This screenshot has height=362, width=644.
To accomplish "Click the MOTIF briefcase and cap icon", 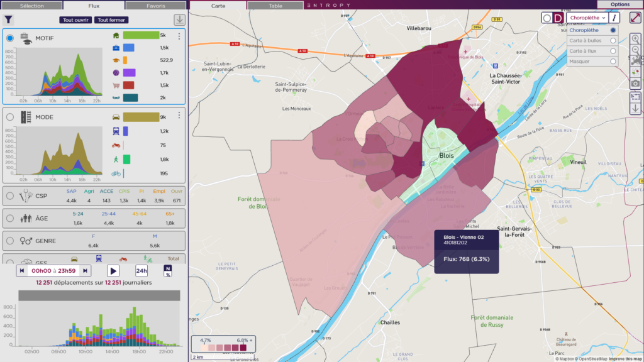I will (26, 38).
